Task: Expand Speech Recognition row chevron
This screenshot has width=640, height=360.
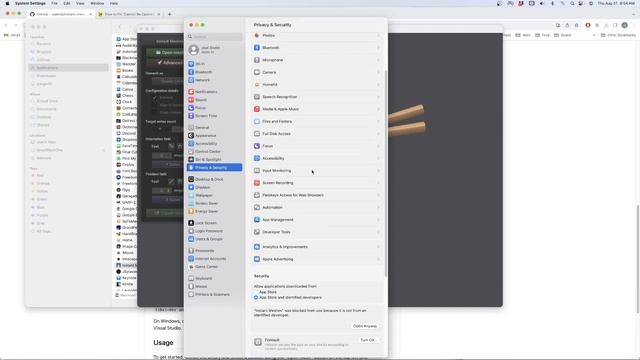Action: pyautogui.click(x=378, y=97)
